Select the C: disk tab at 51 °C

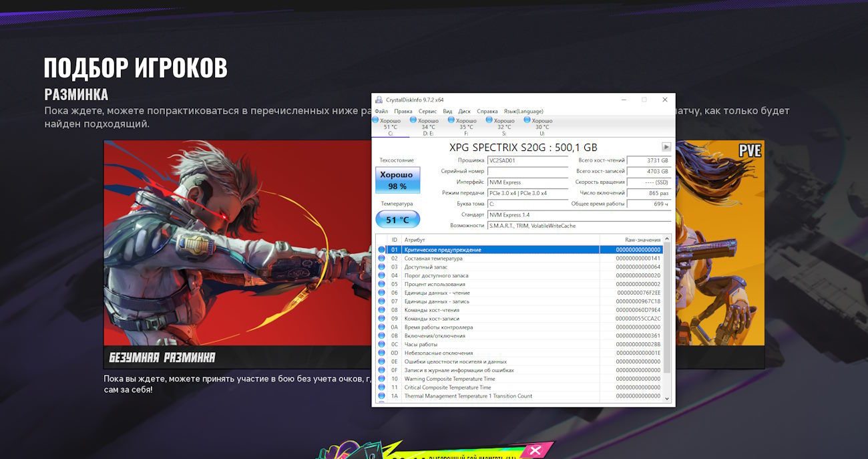click(x=390, y=126)
